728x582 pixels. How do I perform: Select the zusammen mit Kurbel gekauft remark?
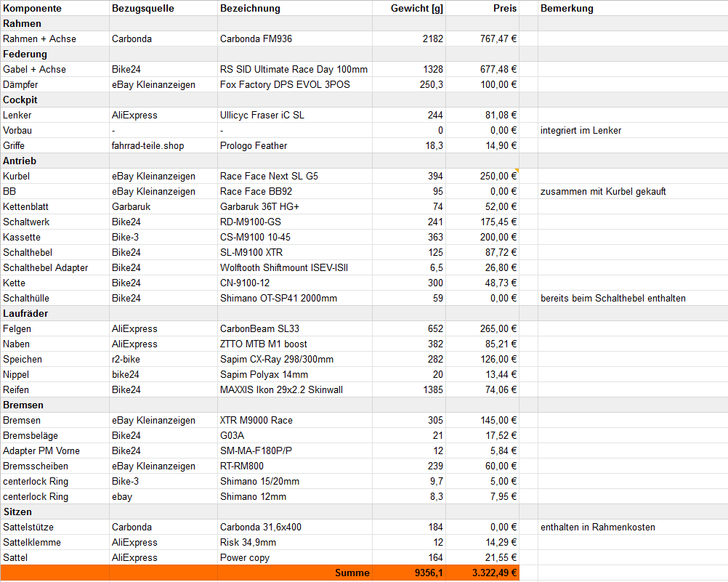click(633, 191)
